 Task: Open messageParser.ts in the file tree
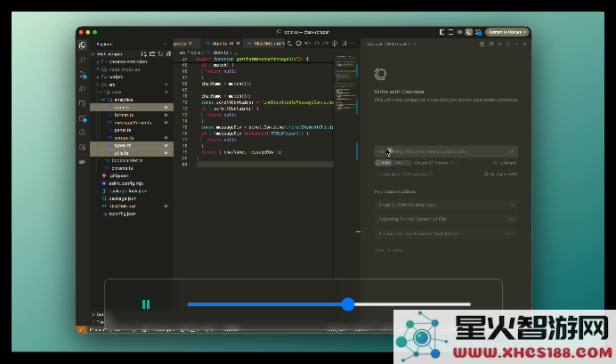[132, 123]
